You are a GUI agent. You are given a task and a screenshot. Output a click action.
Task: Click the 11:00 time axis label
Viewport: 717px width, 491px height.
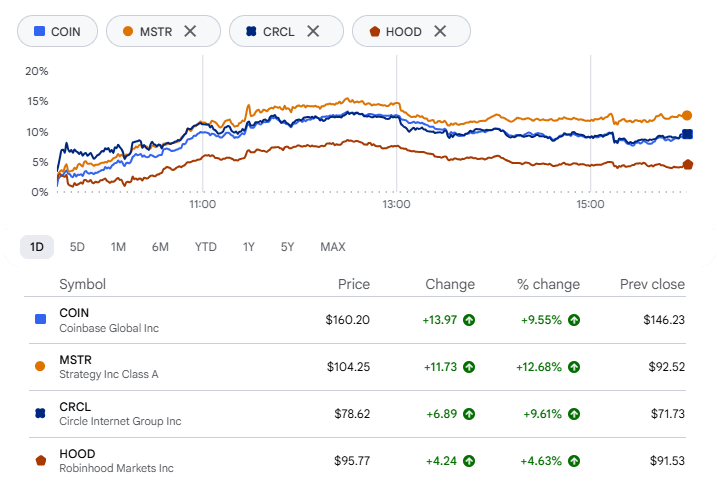[x=203, y=204]
